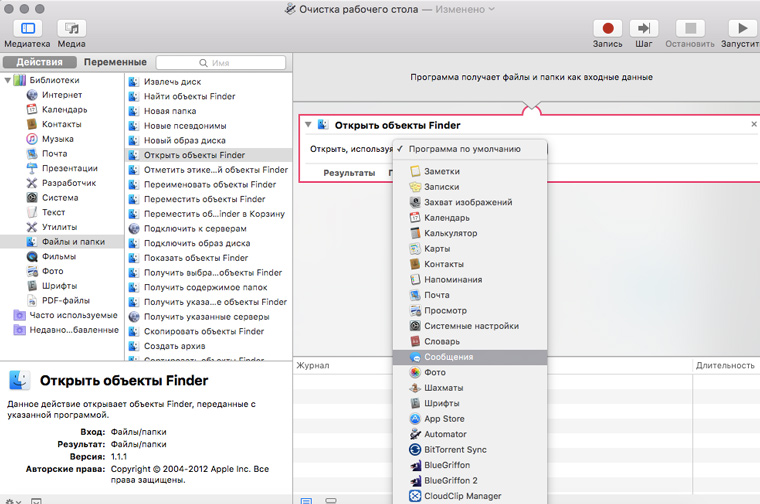
Task: Choose Заметки in the application popup
Action: tap(470, 172)
